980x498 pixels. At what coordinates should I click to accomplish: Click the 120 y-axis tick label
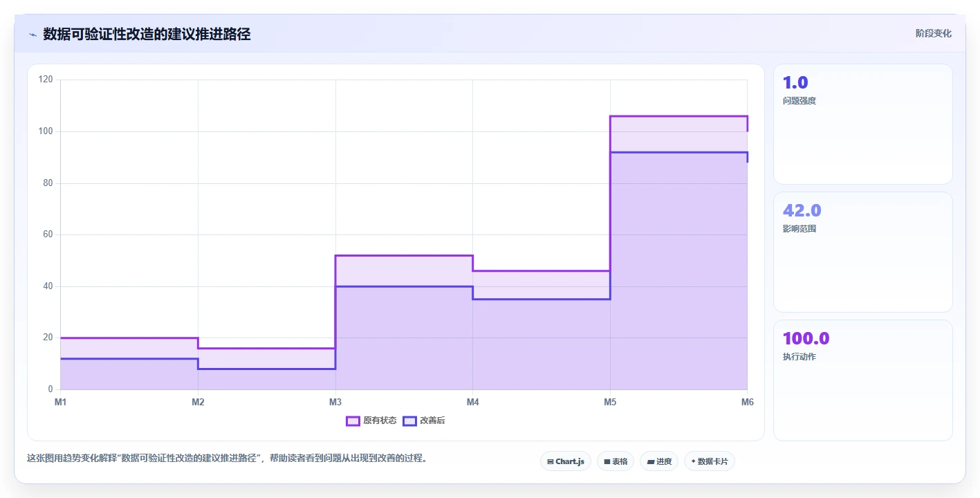[x=46, y=80]
